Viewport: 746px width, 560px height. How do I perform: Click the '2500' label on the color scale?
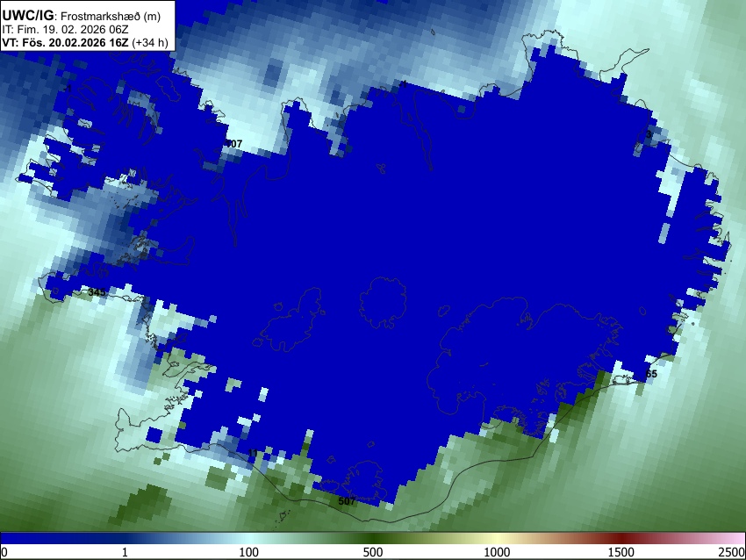coord(732,552)
